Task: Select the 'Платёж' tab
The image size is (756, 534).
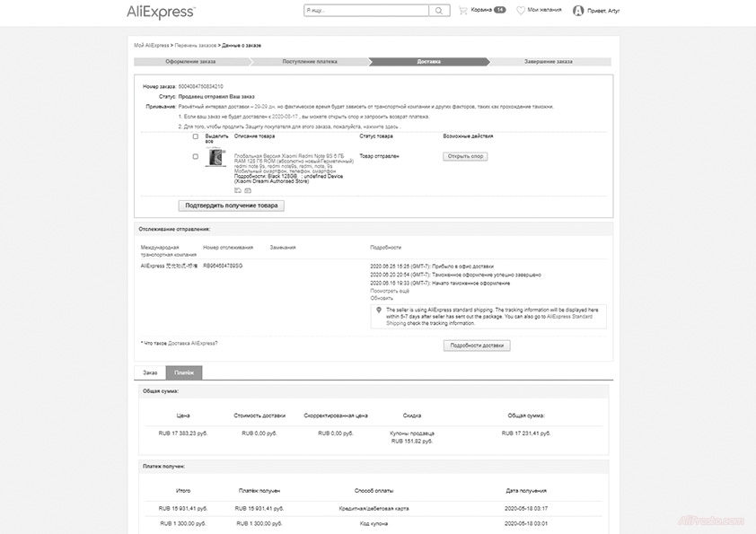Action: tap(184, 372)
